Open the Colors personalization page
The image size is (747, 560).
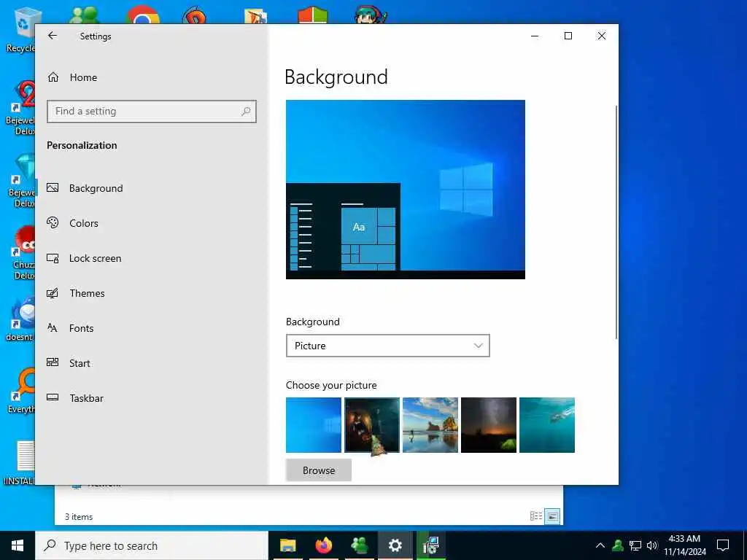click(84, 223)
